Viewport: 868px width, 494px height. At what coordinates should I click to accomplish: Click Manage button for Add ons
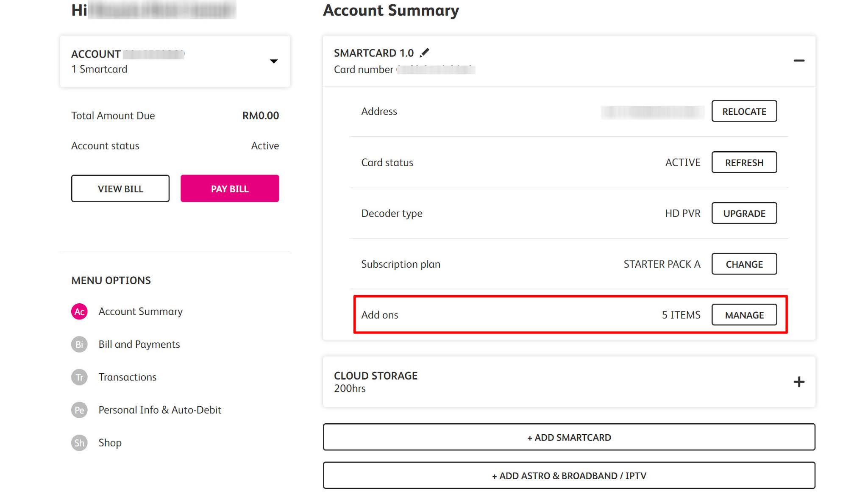[x=744, y=315]
